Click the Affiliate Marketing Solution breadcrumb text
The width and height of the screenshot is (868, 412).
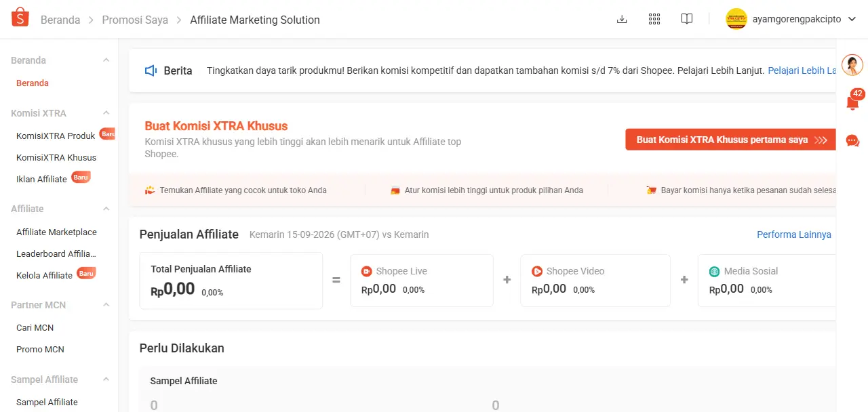point(255,20)
